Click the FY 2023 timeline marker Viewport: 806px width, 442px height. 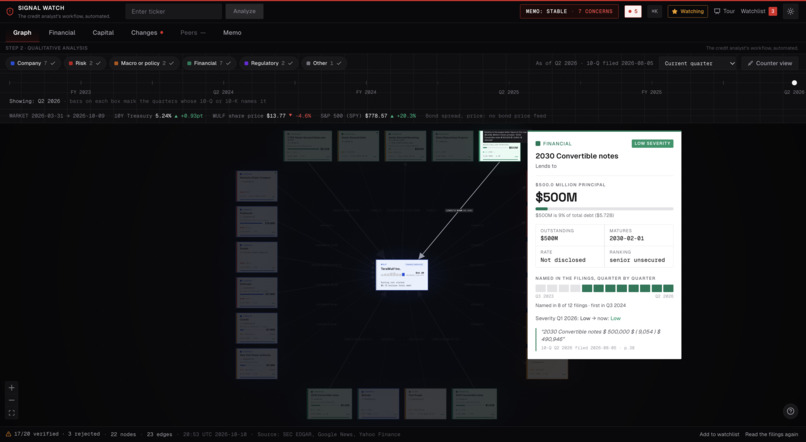click(81, 92)
